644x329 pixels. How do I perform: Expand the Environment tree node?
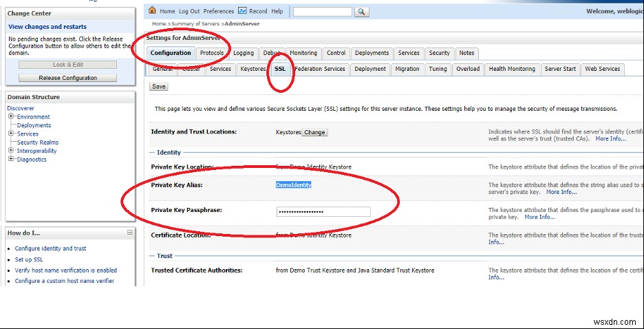click(11, 116)
